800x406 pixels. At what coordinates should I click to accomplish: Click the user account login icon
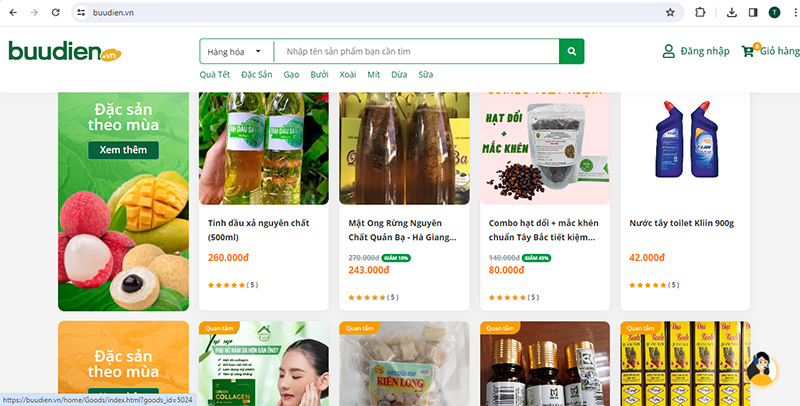(x=668, y=51)
